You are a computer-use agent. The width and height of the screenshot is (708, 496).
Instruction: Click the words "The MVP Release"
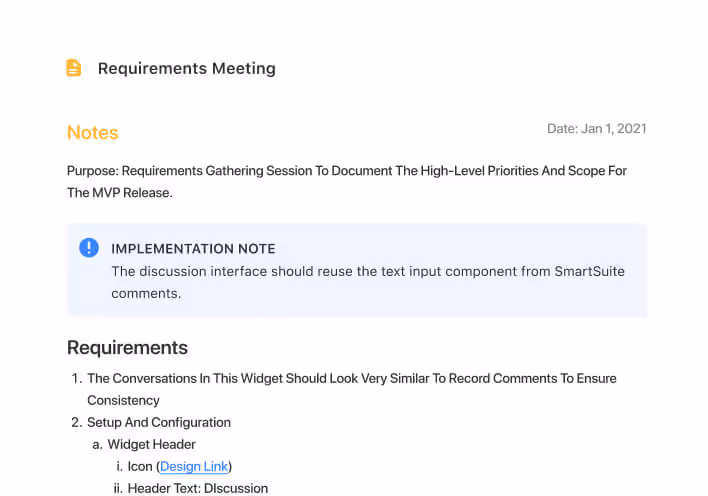(119, 193)
